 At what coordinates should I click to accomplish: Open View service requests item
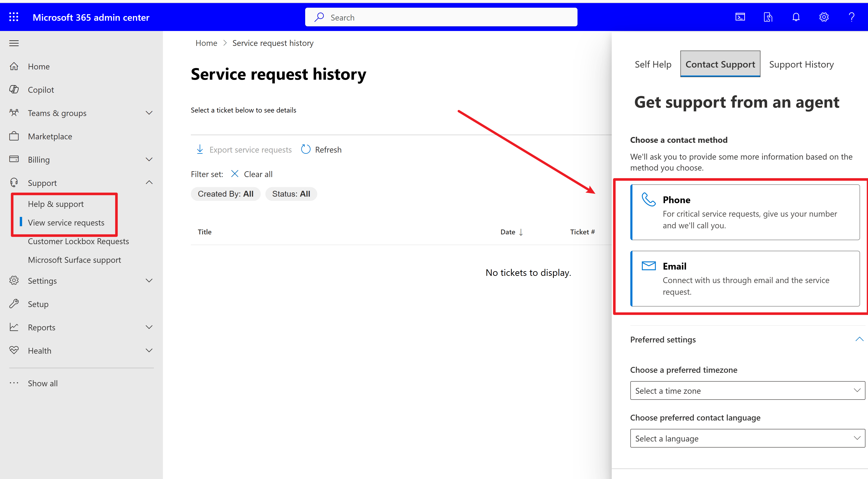66,223
